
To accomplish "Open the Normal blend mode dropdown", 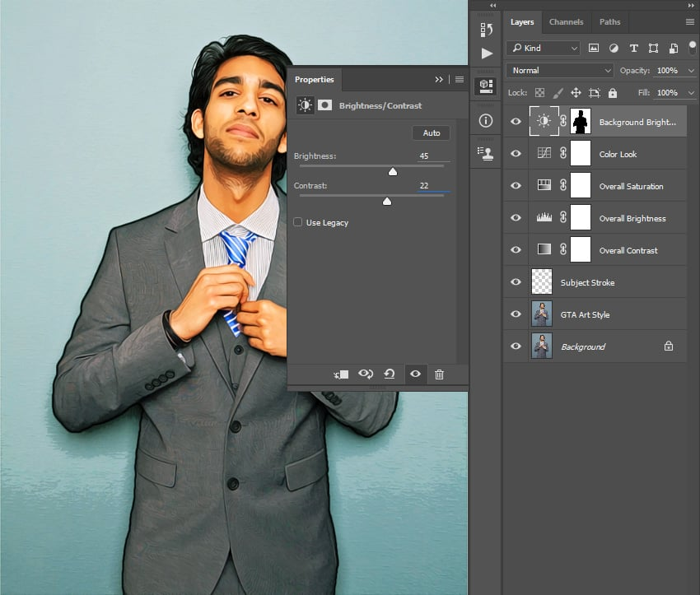I will pyautogui.click(x=560, y=71).
